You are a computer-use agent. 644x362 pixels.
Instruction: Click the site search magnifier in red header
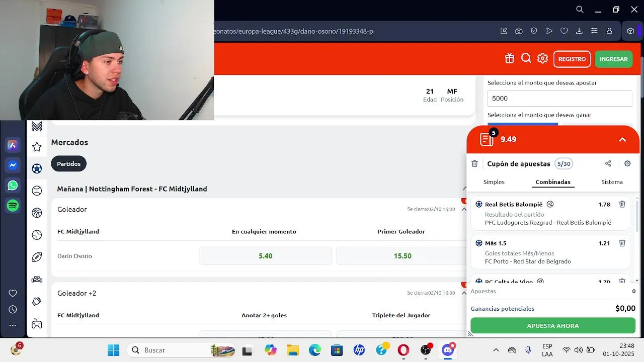point(526,58)
